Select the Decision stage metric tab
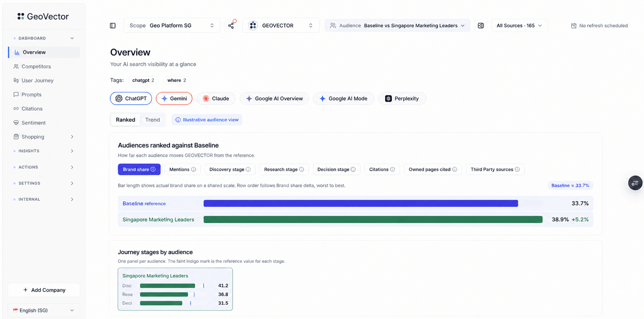 click(x=336, y=169)
